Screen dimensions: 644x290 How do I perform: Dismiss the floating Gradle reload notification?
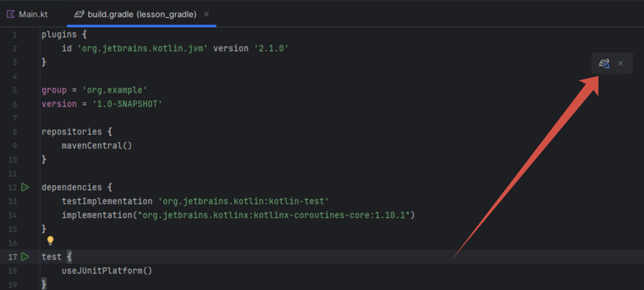pyautogui.click(x=620, y=63)
